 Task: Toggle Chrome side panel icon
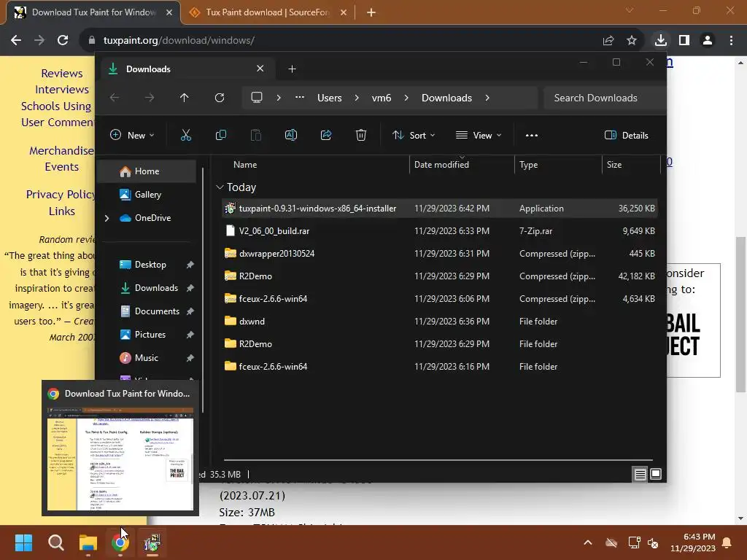point(684,41)
